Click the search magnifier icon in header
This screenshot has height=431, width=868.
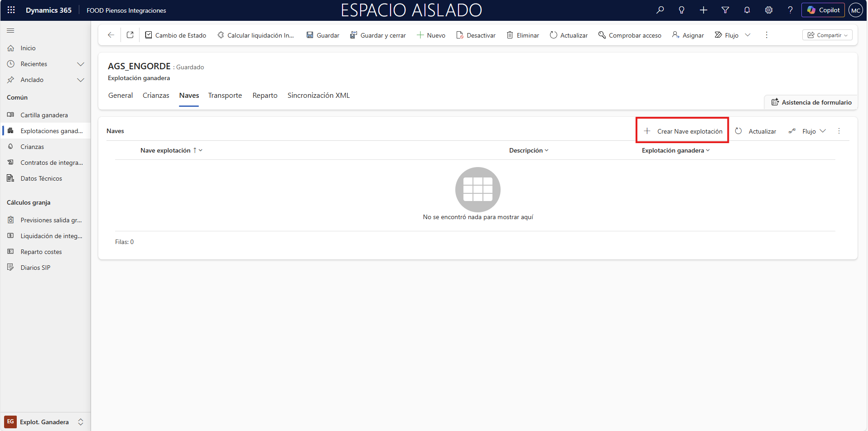660,10
